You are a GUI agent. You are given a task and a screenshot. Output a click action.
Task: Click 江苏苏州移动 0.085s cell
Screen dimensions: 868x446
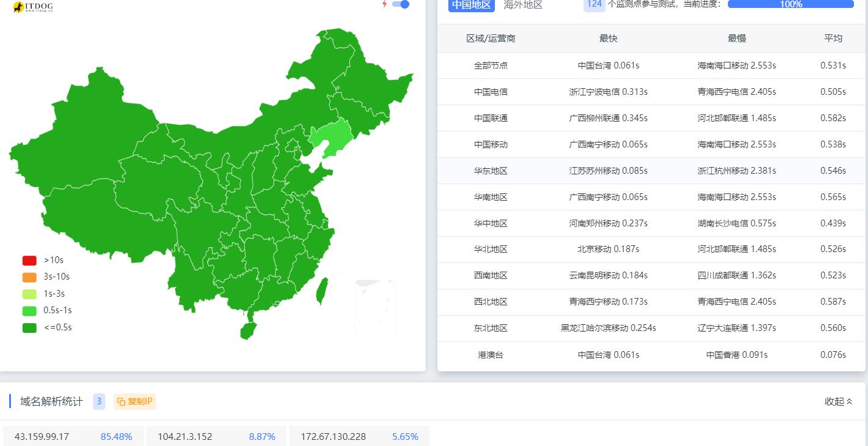tap(608, 171)
